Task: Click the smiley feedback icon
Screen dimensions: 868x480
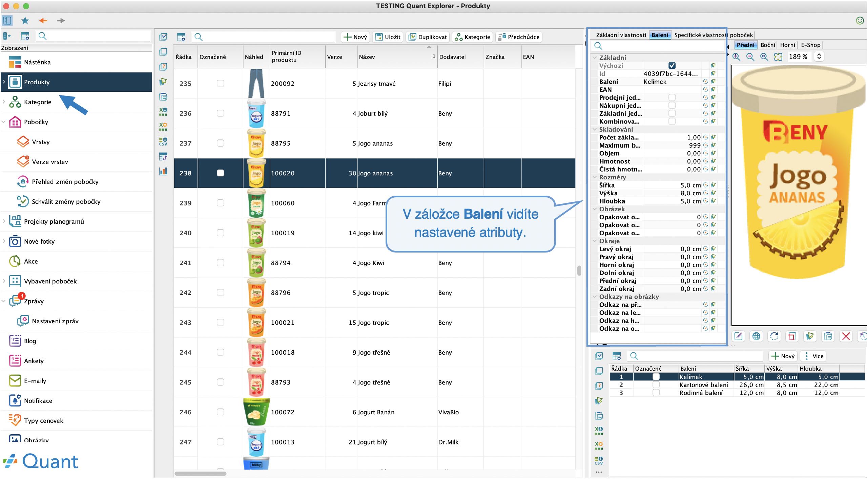Action: [x=860, y=21]
